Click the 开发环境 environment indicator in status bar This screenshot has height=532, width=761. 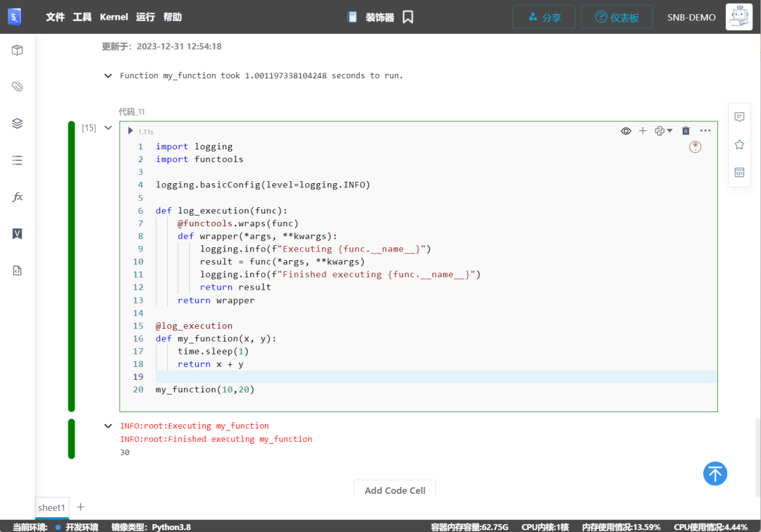point(78,526)
